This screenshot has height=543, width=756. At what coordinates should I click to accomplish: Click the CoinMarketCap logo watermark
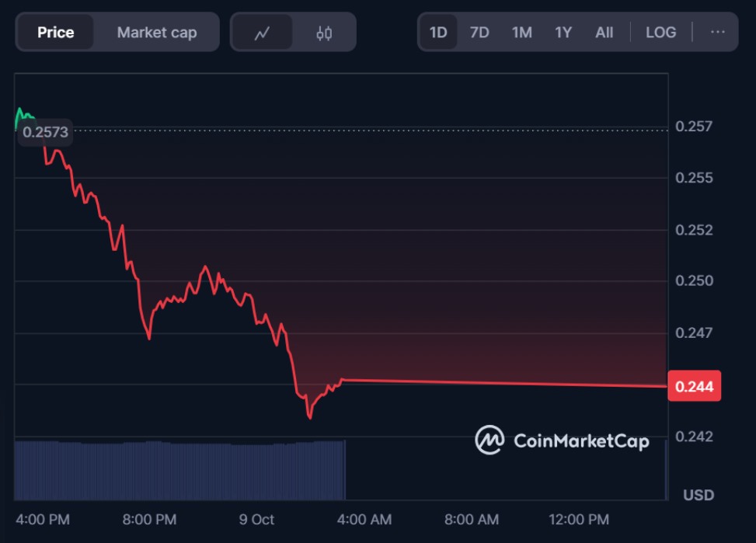pyautogui.click(x=563, y=440)
